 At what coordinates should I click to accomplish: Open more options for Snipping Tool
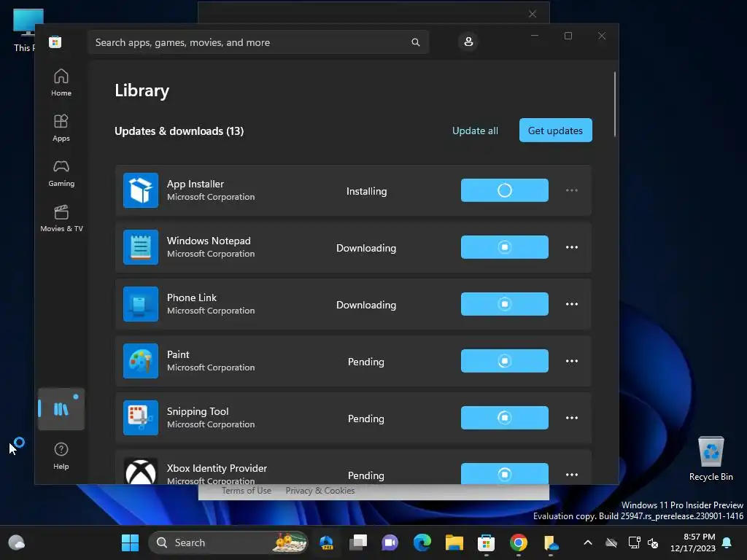pos(572,418)
